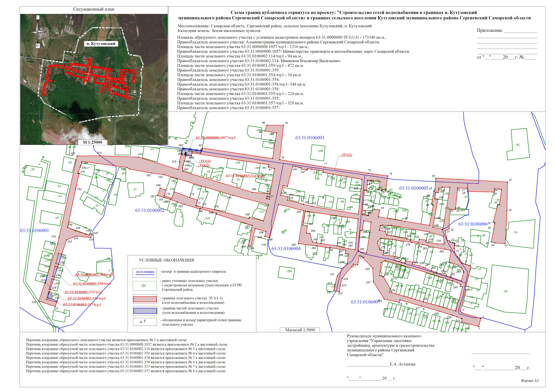Click the 'М 1:25000' scale label

[x=92, y=142]
